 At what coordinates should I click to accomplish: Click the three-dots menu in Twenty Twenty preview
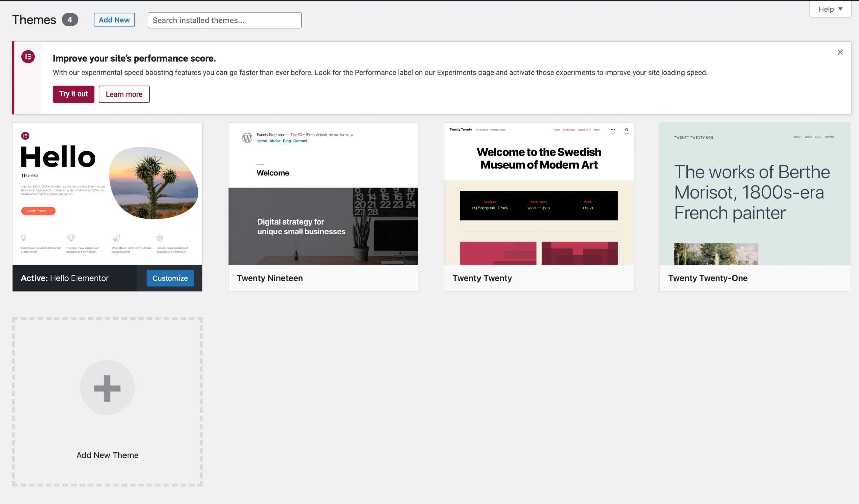click(613, 130)
